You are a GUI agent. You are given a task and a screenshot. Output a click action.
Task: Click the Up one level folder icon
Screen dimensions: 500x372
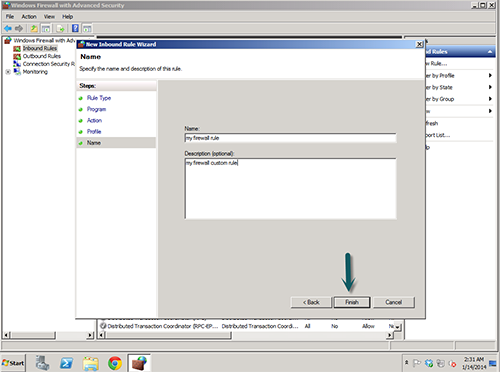click(x=34, y=28)
